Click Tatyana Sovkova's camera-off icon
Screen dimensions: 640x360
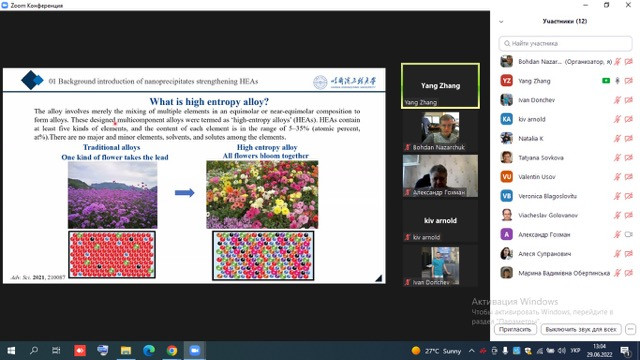point(629,158)
